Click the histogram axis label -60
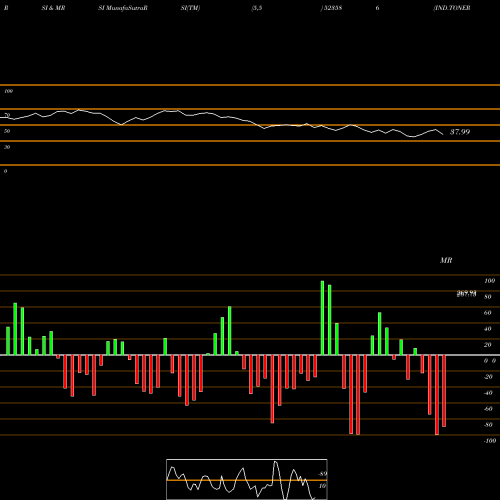Screen dimensions: 500x500 488,409
